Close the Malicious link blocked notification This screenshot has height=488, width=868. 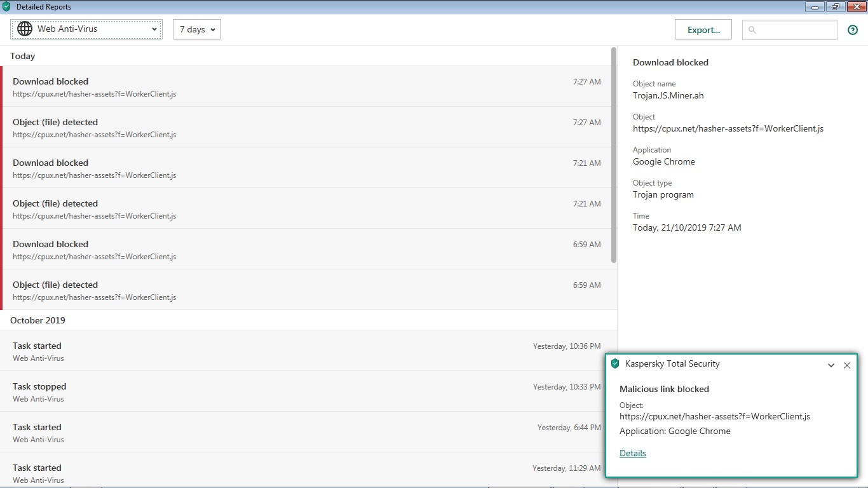(x=847, y=365)
